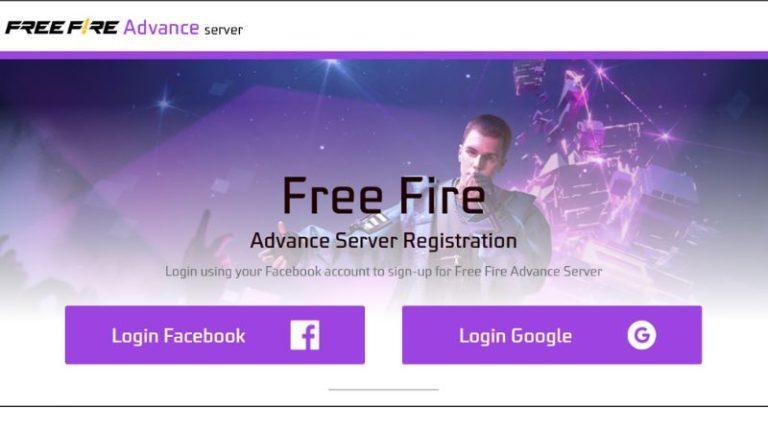Click the small "server" word in header

(x=223, y=30)
